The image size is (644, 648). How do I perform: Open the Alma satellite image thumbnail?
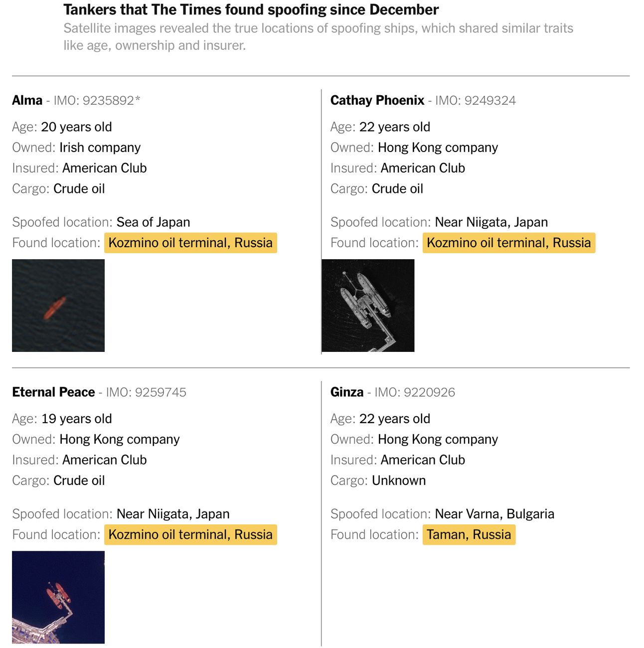pos(58,306)
